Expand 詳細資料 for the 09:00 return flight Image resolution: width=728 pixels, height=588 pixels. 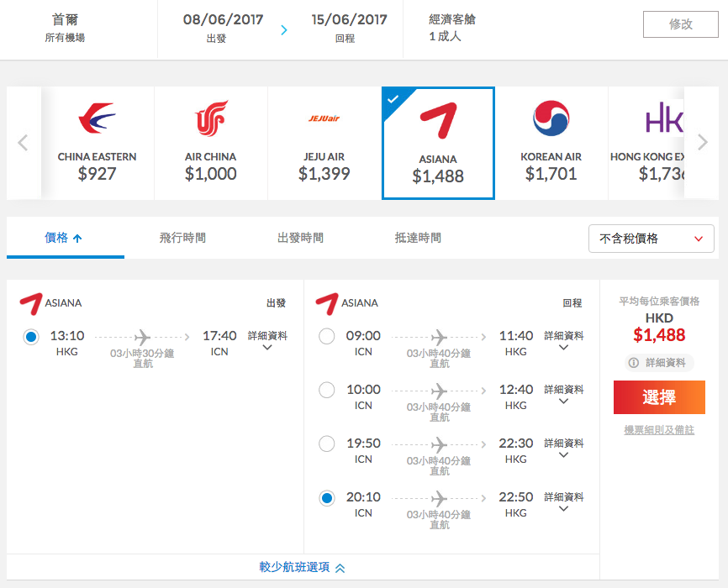pyautogui.click(x=563, y=341)
